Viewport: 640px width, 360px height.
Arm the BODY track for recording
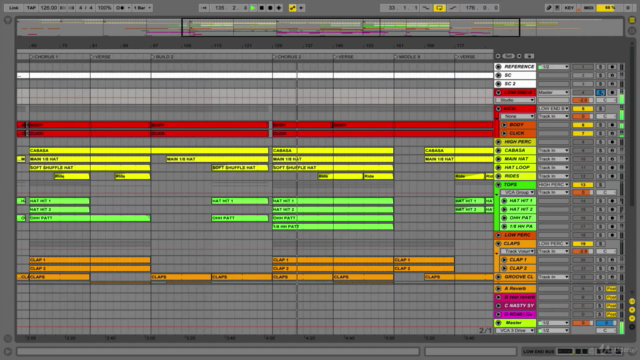pos(612,125)
